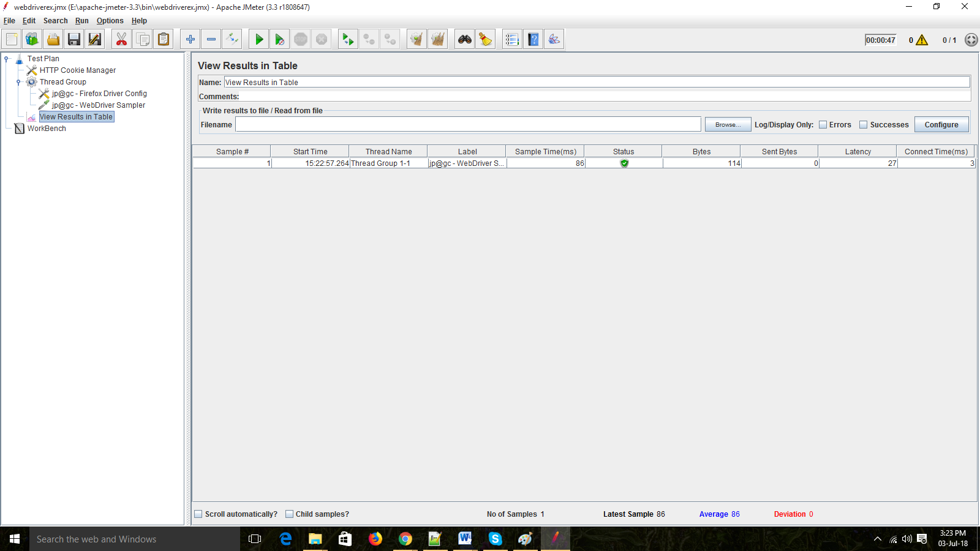980x551 pixels.
Task: Click the thread status circle icon
Action: [971, 40]
